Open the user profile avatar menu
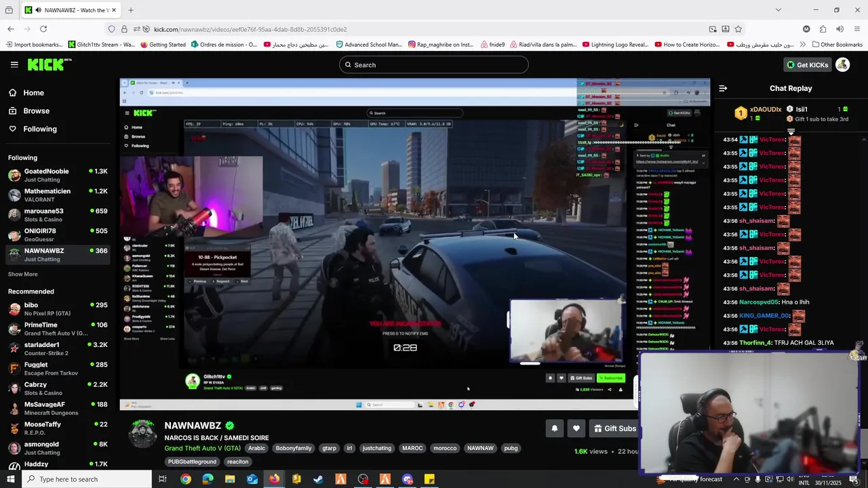 (x=842, y=64)
